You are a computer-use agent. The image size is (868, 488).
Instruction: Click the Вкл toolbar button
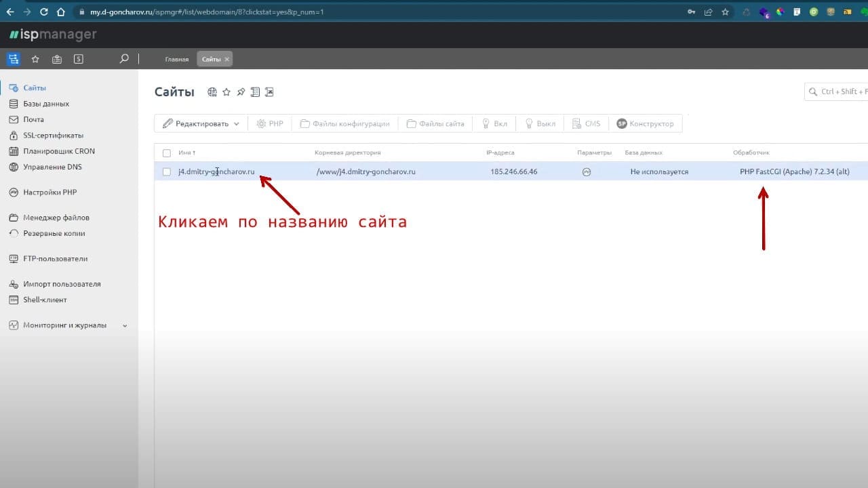(494, 124)
